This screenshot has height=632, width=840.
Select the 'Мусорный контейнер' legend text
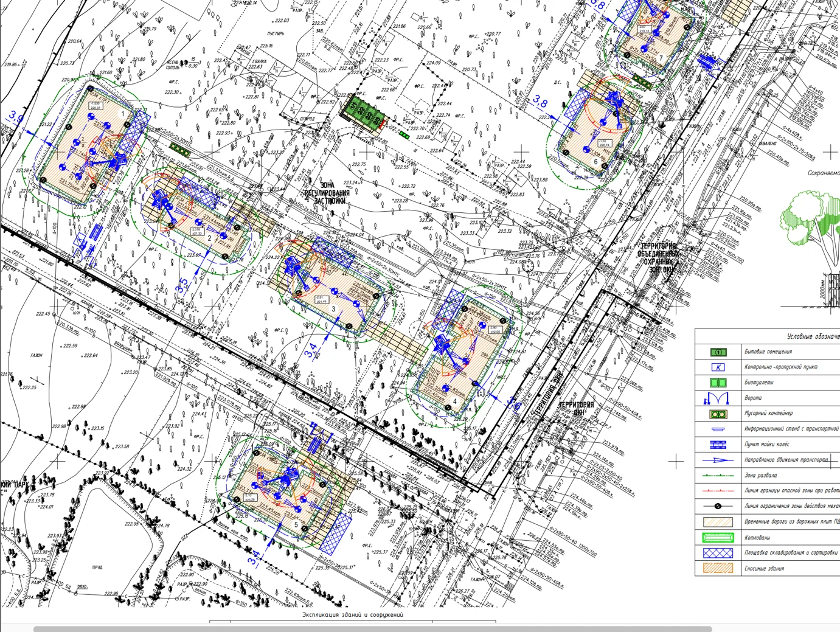768,414
